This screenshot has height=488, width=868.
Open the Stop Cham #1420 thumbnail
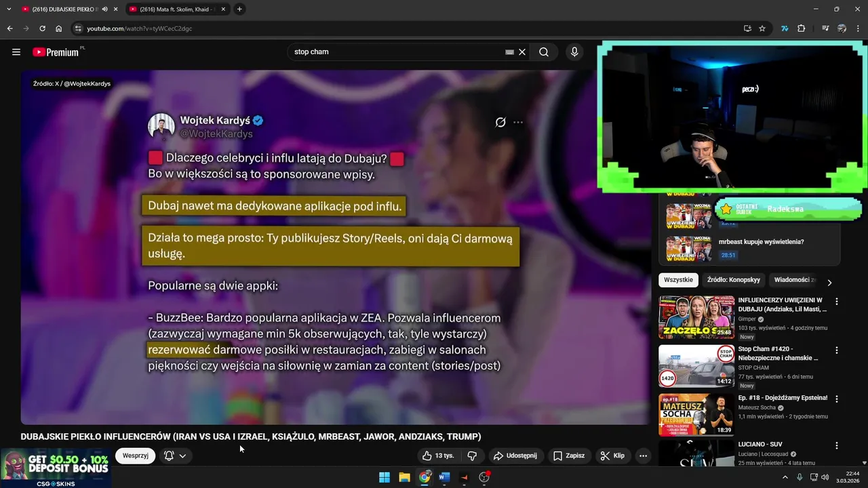coord(696,366)
